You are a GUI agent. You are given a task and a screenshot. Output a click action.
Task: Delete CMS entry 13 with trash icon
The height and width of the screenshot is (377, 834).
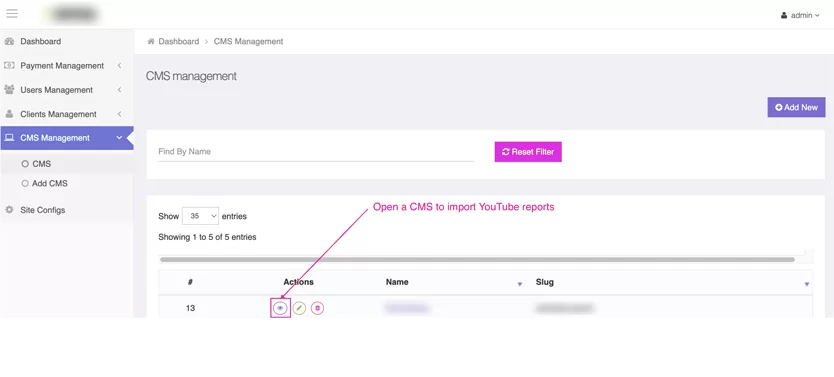pos(318,308)
